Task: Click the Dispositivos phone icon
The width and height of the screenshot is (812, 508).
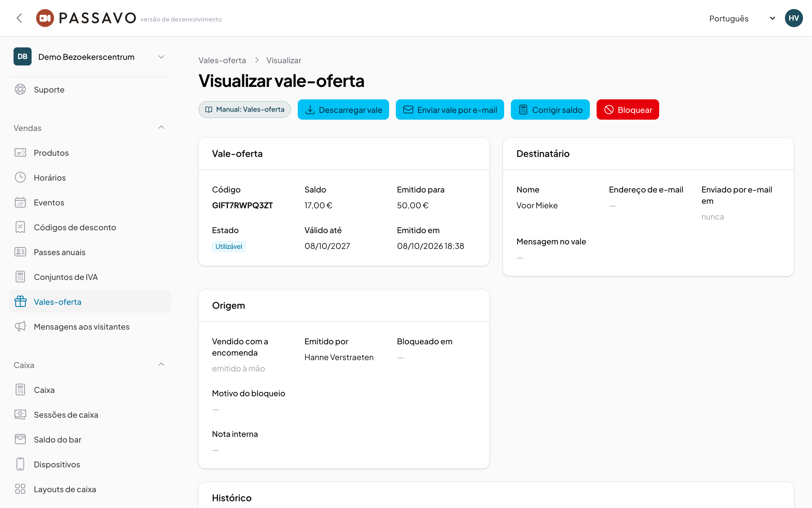Action: pos(20,464)
